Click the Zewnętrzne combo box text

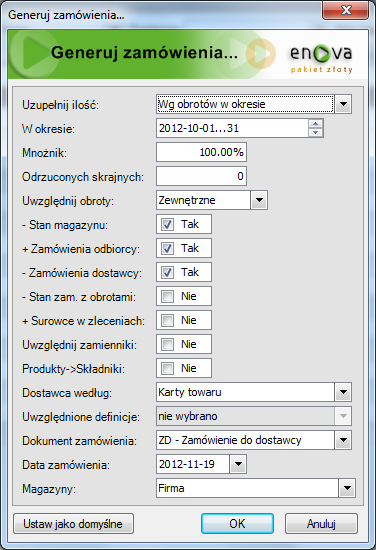click(187, 200)
